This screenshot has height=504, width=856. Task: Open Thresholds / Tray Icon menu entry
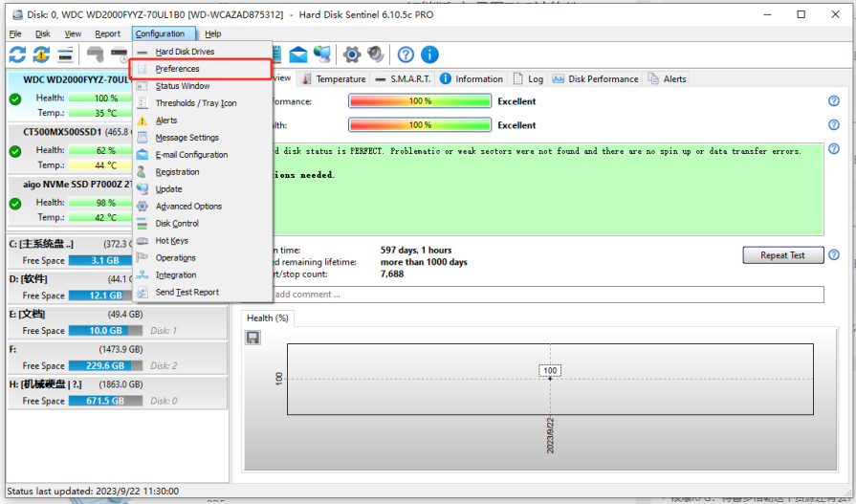[203, 103]
